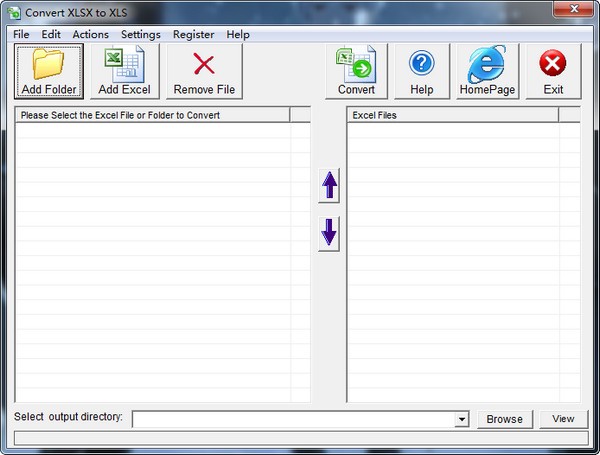
Task: Move file up with the up arrow
Action: [x=329, y=185]
